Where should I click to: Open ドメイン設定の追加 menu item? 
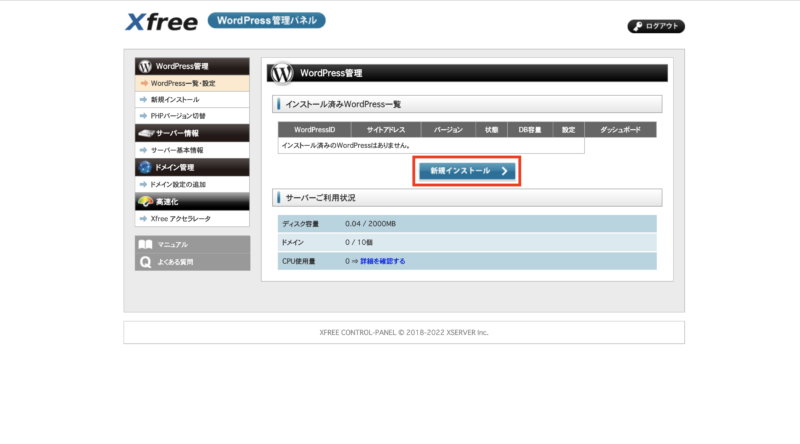[192, 184]
